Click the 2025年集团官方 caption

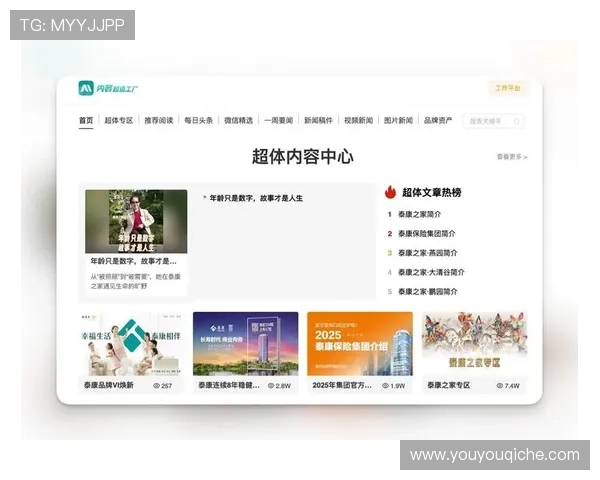(342, 385)
